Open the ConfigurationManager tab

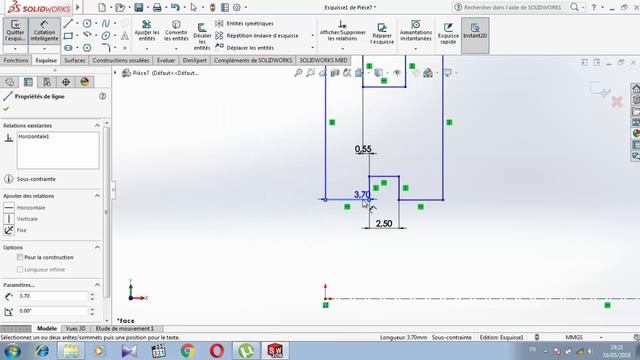(x=47, y=82)
